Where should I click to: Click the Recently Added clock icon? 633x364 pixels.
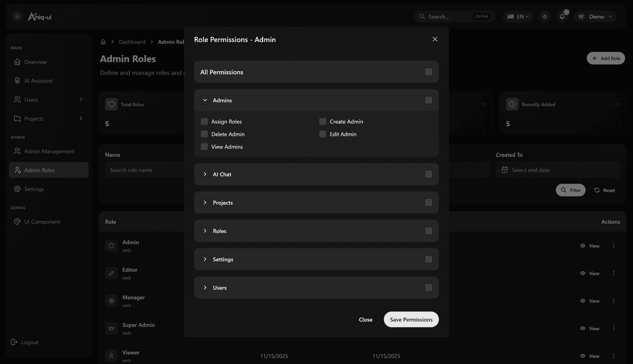[x=512, y=104]
